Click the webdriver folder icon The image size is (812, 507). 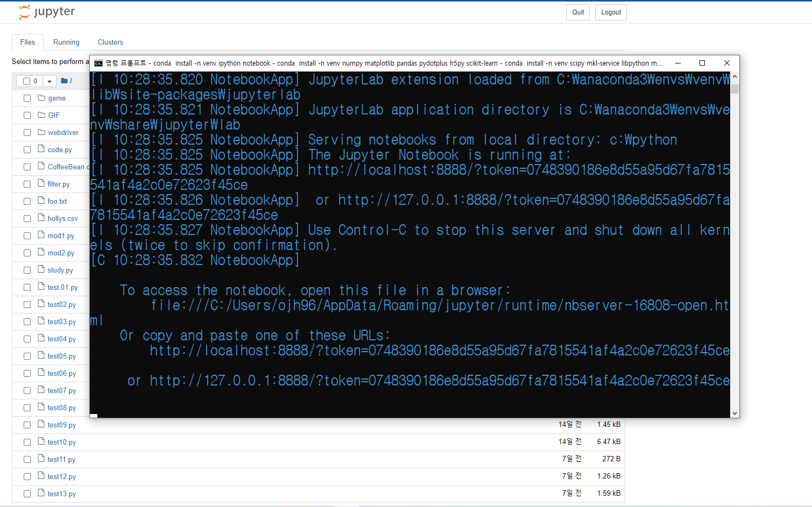coord(41,132)
